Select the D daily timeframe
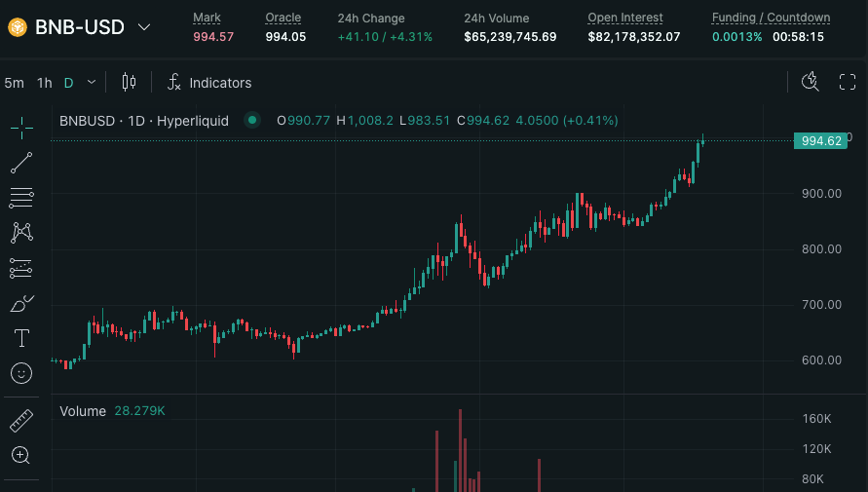This screenshot has width=868, height=492. point(68,83)
